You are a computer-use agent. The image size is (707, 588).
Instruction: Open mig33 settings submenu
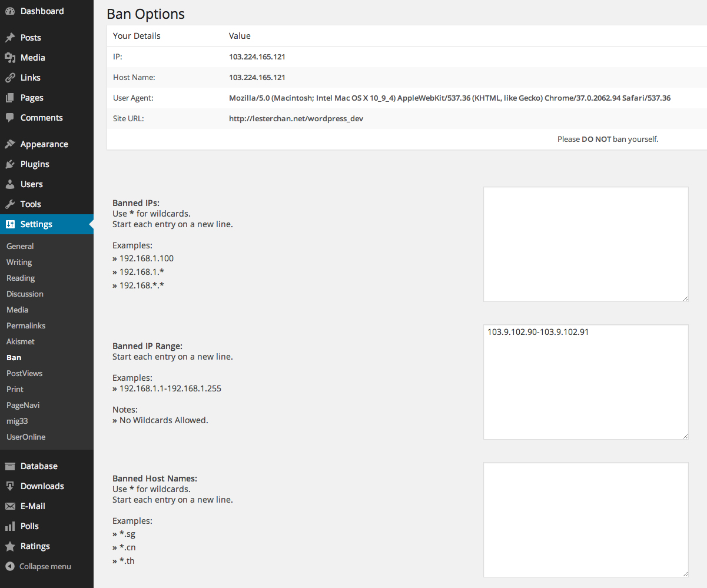coord(17,421)
